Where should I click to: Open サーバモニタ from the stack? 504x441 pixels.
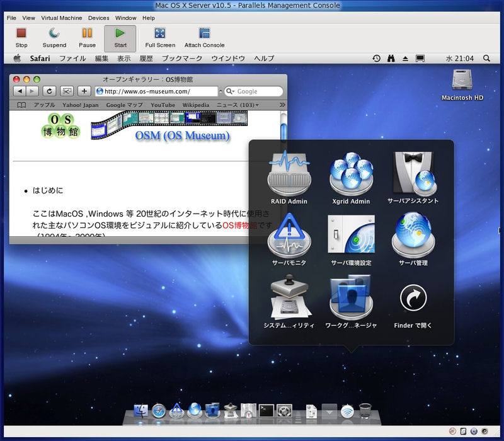(x=289, y=239)
